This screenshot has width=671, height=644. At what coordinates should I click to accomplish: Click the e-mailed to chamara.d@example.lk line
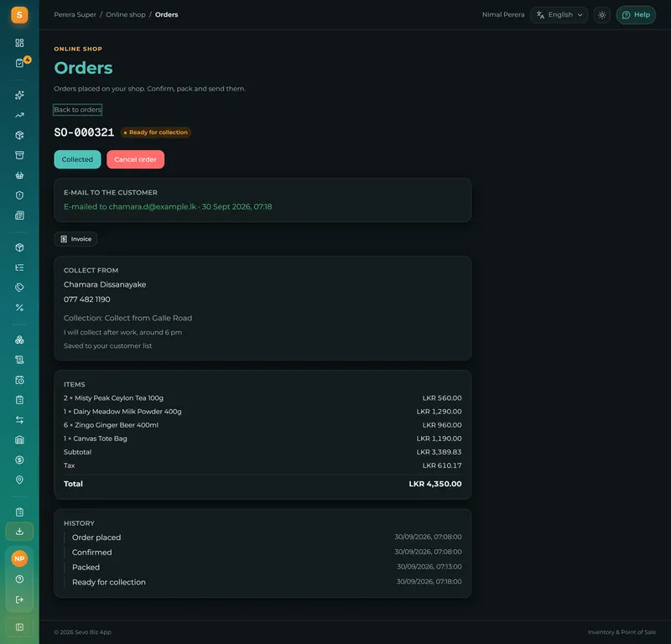click(168, 206)
